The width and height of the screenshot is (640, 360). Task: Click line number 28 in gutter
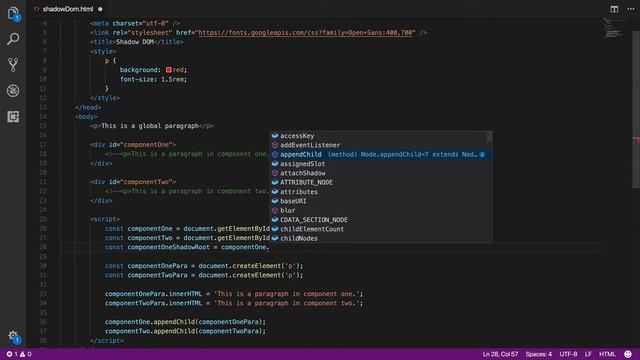(43, 247)
